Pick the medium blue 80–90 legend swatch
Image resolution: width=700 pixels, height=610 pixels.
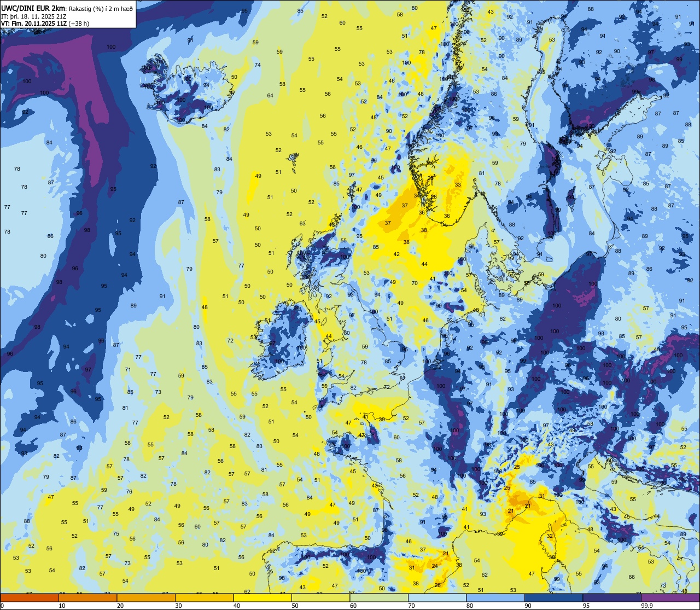tap(495, 598)
